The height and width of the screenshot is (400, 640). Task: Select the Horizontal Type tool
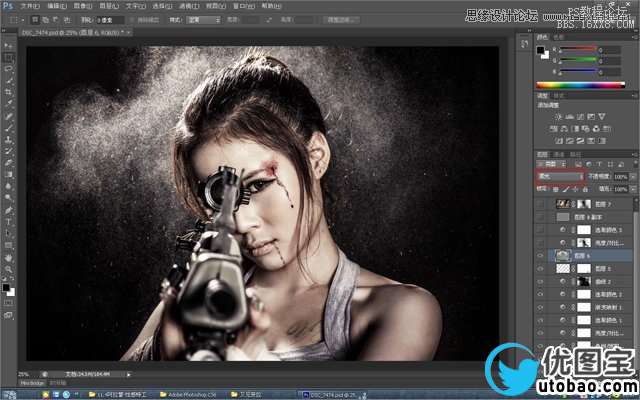(x=9, y=222)
